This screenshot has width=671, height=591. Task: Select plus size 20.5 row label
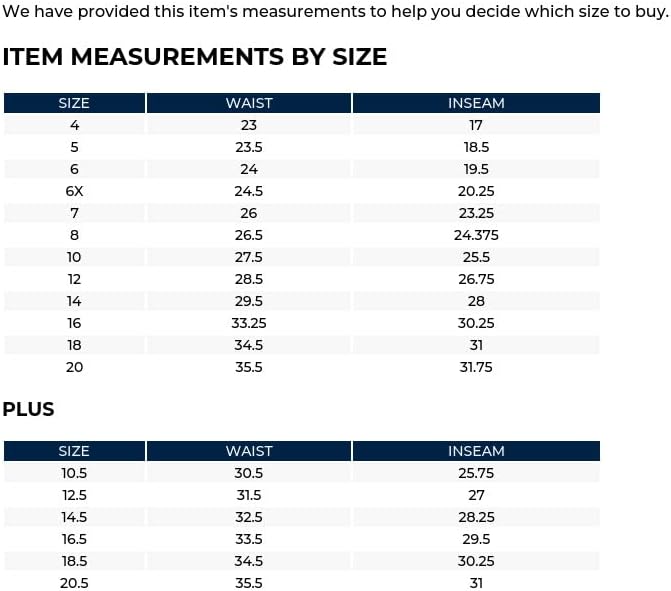tap(74, 583)
